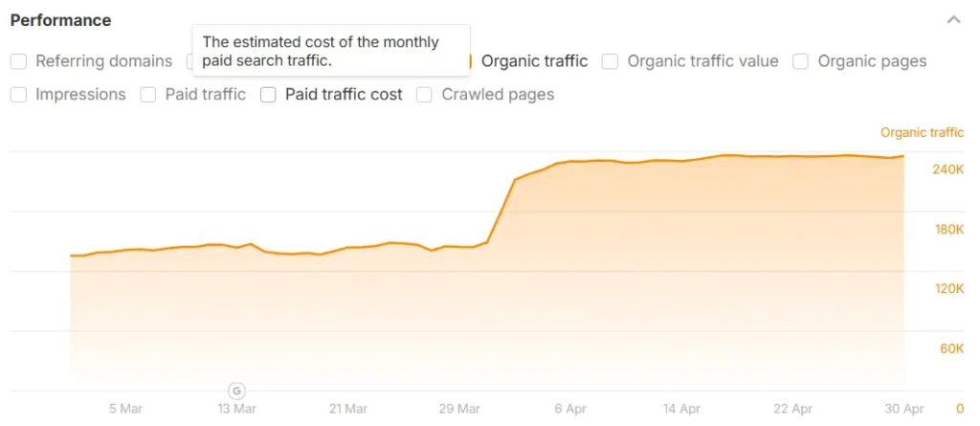Collapse the Performance panel chevron
Image resolution: width=980 pixels, height=426 pixels.
(x=953, y=20)
